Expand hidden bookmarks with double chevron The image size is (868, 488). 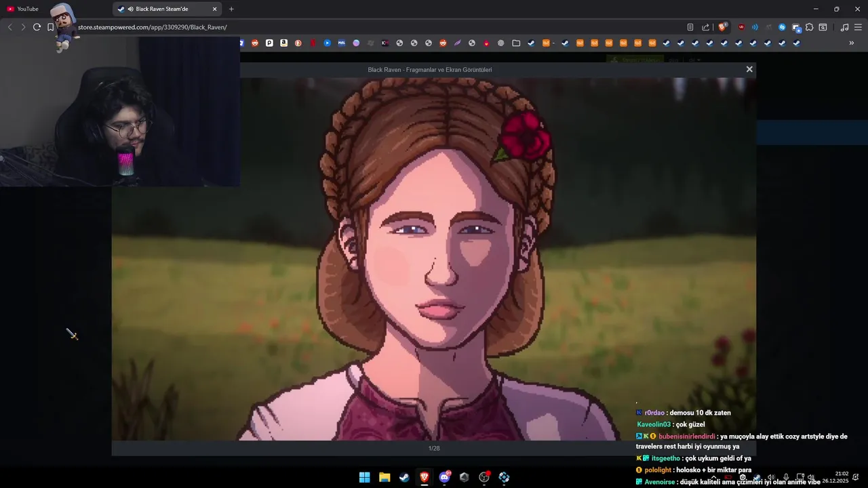pyautogui.click(x=852, y=43)
